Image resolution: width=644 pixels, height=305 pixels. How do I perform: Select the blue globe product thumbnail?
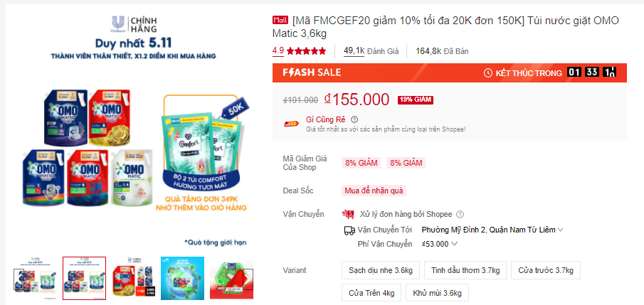pyautogui.click(x=182, y=278)
